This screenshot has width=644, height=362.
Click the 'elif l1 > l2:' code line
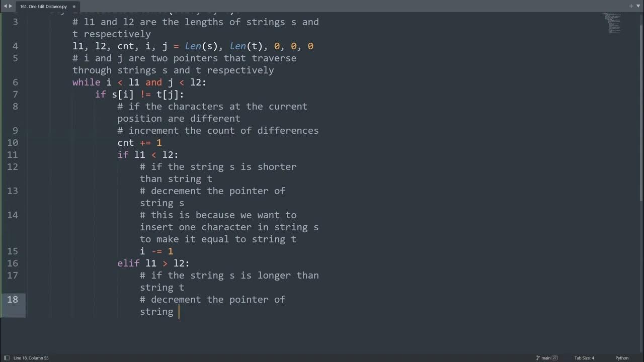point(153,263)
